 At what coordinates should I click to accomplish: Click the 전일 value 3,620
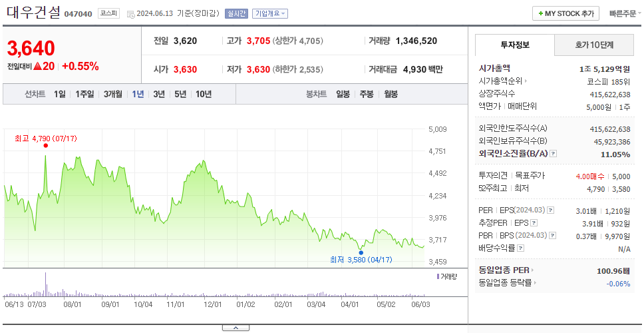(x=185, y=41)
